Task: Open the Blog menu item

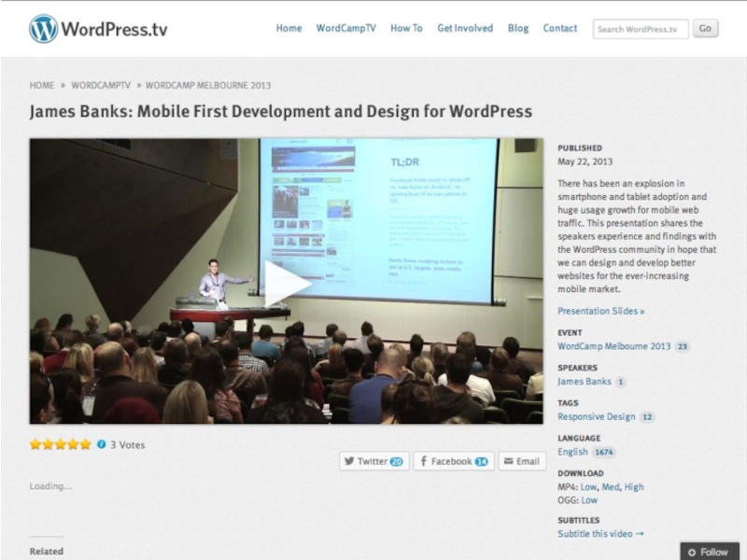Action: [x=518, y=28]
